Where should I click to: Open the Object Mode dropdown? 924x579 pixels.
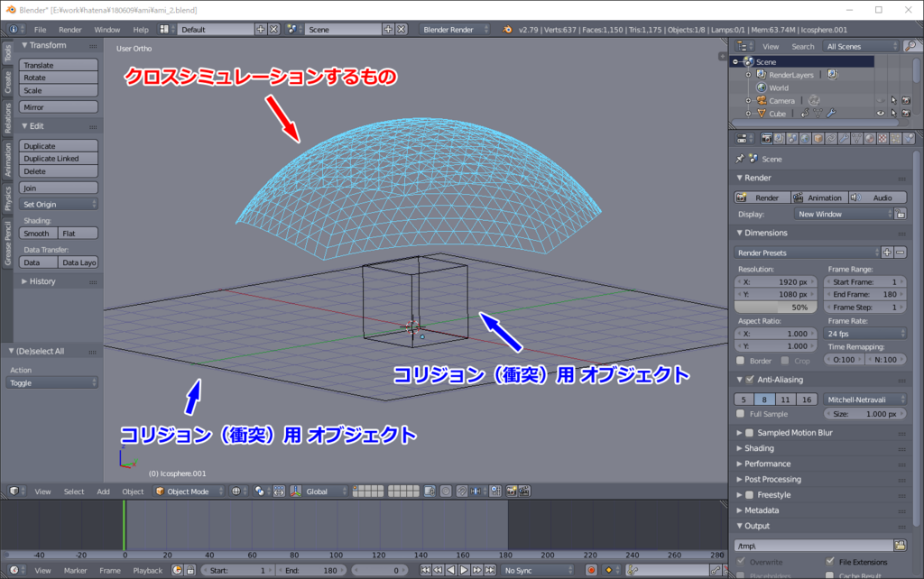pos(189,492)
